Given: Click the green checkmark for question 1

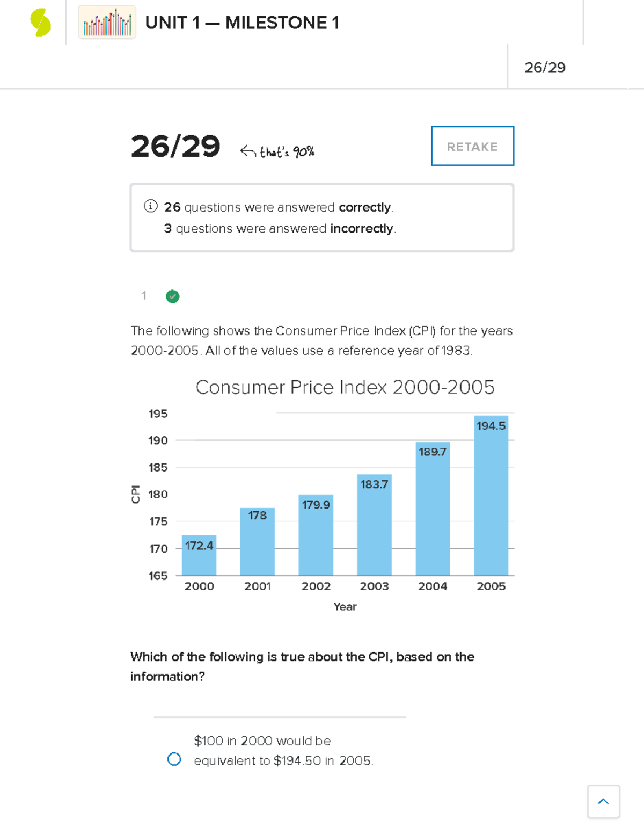Looking at the screenshot, I should 172,296.
